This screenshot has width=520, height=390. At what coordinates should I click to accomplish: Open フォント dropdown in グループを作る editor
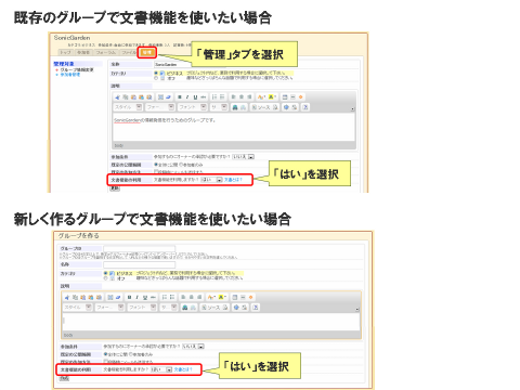pyautogui.click(x=142, y=307)
